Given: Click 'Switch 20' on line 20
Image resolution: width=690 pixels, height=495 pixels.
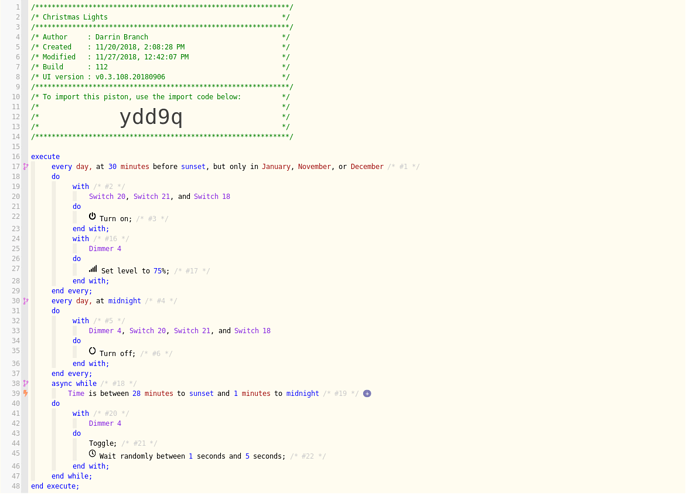Looking at the screenshot, I should (107, 197).
